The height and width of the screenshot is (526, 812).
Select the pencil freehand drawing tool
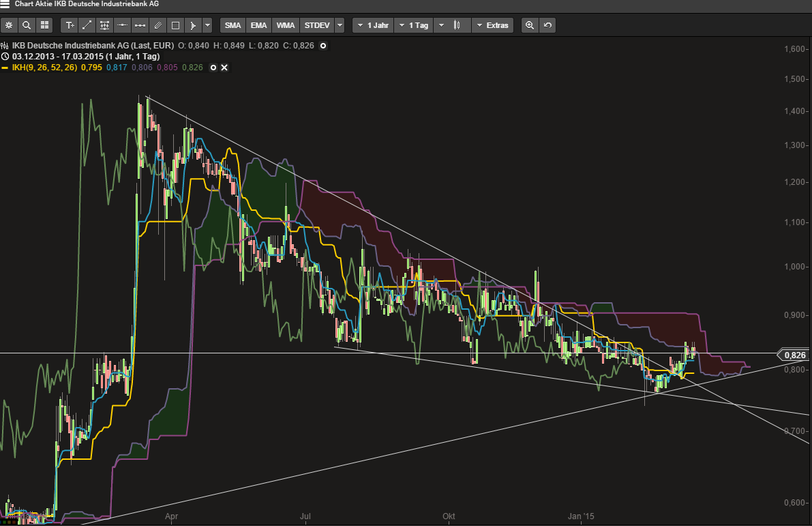pyautogui.click(x=157, y=25)
